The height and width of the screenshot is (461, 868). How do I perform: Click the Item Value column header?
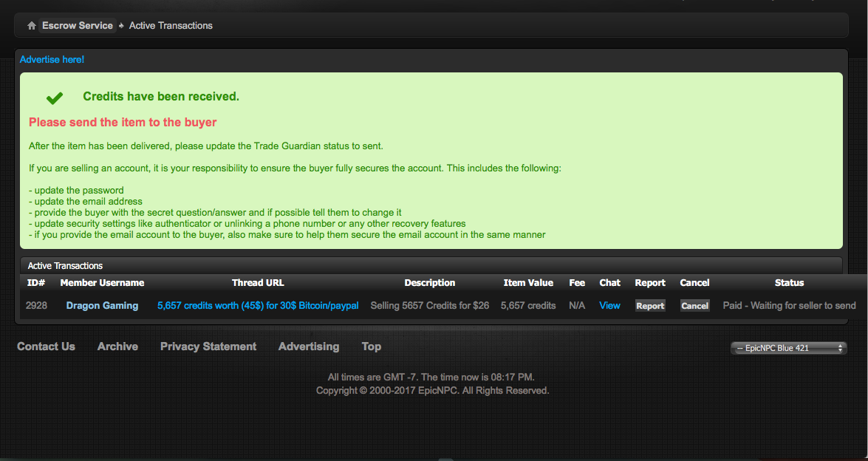tap(528, 283)
